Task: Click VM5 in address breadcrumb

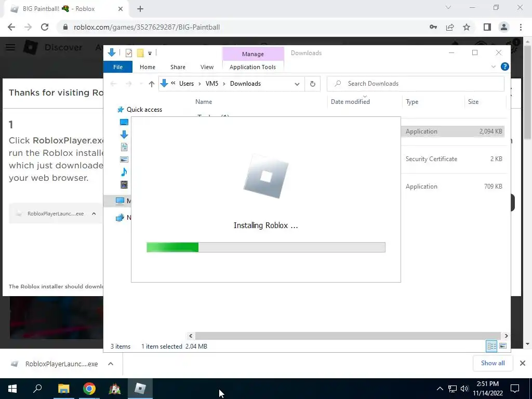Action: click(212, 84)
